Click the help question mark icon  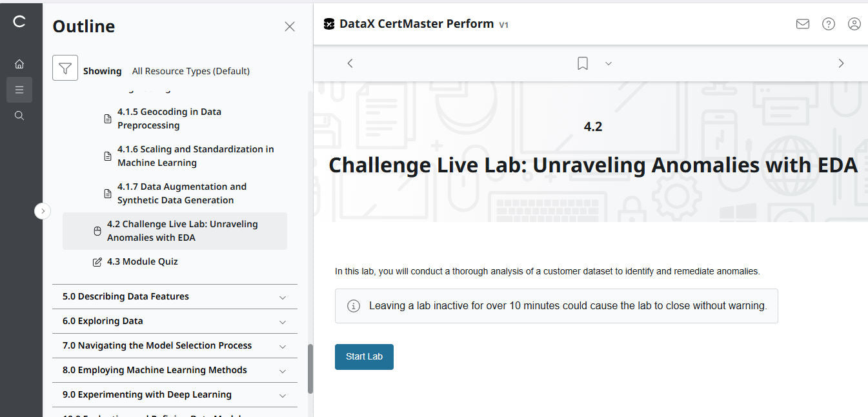click(828, 24)
